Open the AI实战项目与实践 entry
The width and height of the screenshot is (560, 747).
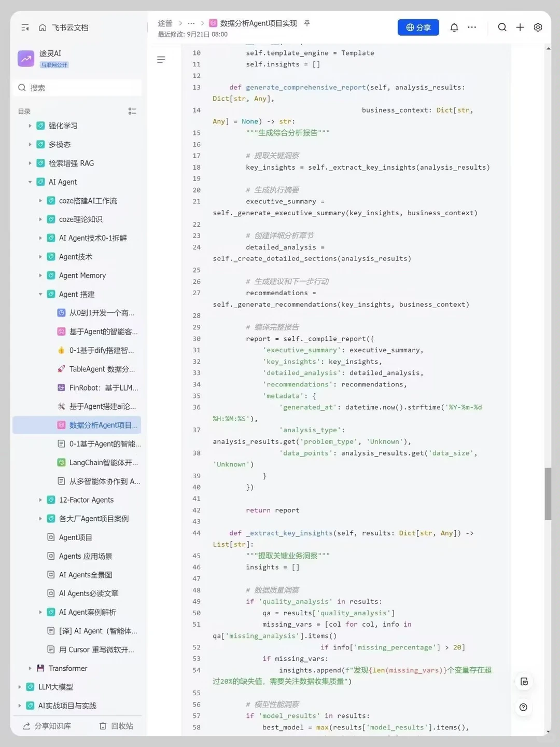point(67,706)
